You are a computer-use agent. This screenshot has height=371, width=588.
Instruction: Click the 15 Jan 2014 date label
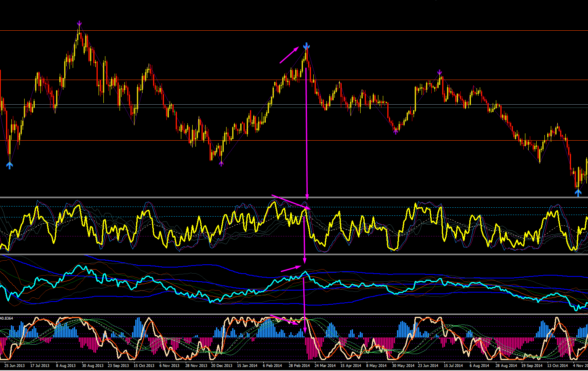pyautogui.click(x=247, y=366)
